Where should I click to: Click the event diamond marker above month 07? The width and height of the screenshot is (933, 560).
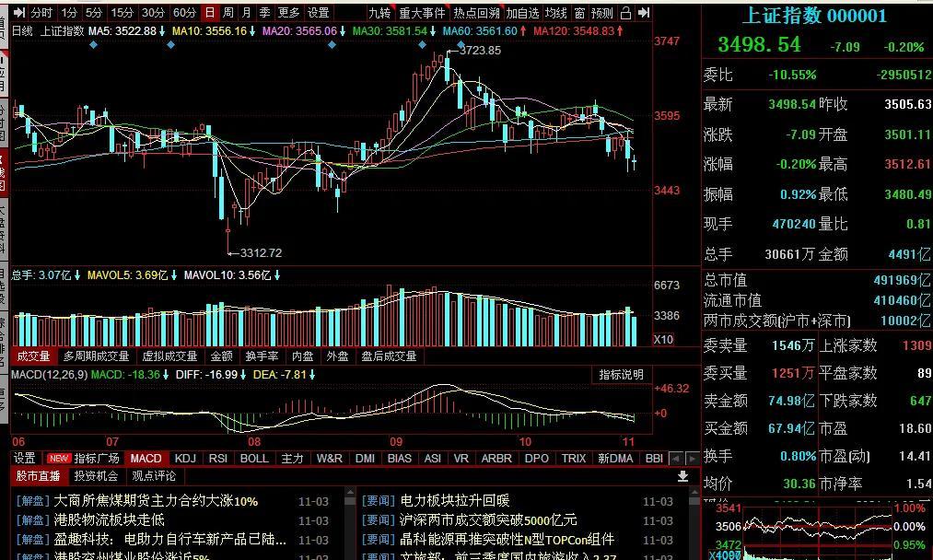[x=170, y=44]
